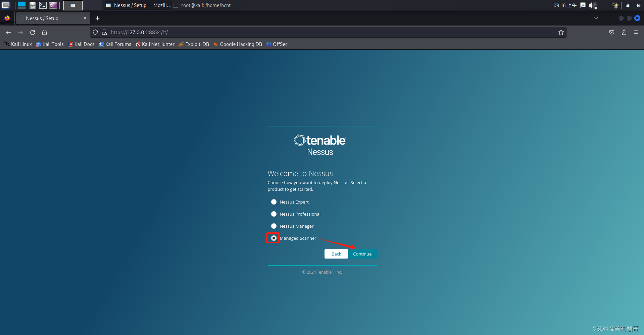Switch to root@kali terminal taskbar window
Image resolution: width=644 pixels, height=335 pixels.
(202, 5)
